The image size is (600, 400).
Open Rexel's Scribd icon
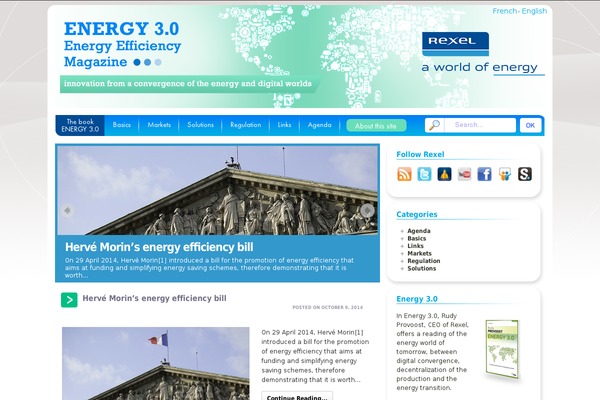tap(525, 174)
